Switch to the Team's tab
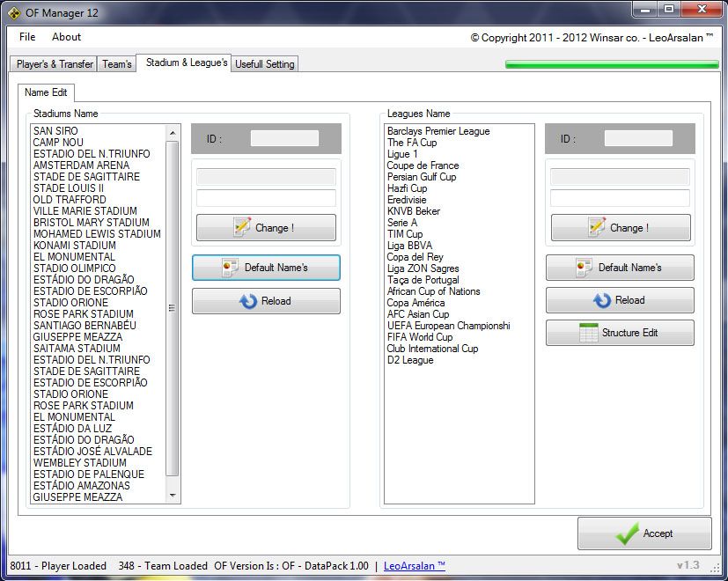 tap(117, 64)
